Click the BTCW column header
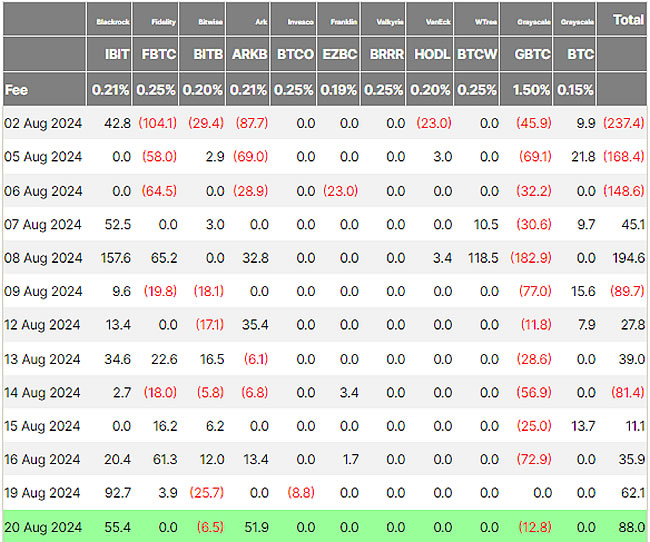Screen dimensions: 650x542 pyautogui.click(x=477, y=54)
